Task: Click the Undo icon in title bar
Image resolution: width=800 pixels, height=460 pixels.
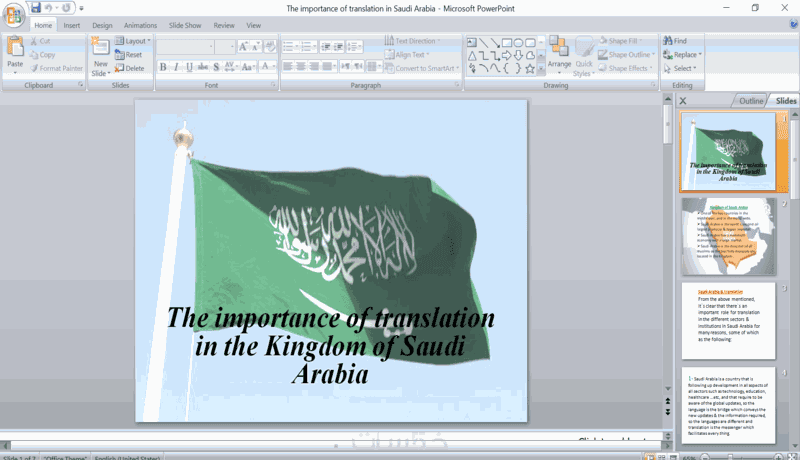Action: 48,8
